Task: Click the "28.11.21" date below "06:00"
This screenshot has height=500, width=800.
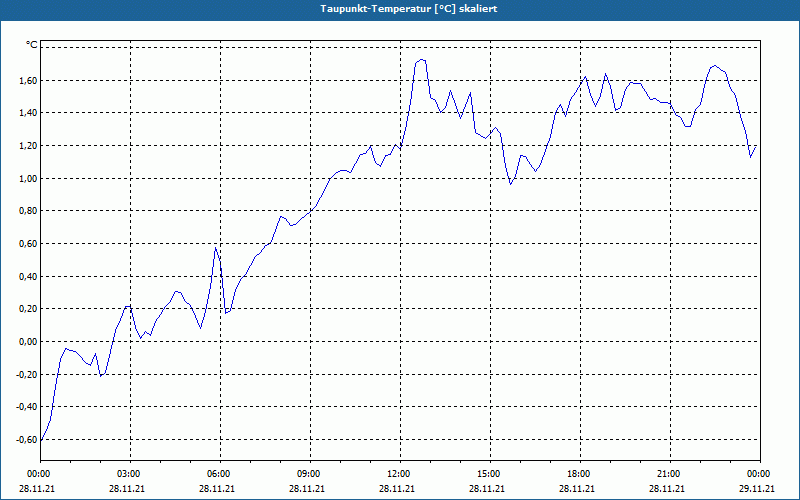Action: click(x=216, y=488)
